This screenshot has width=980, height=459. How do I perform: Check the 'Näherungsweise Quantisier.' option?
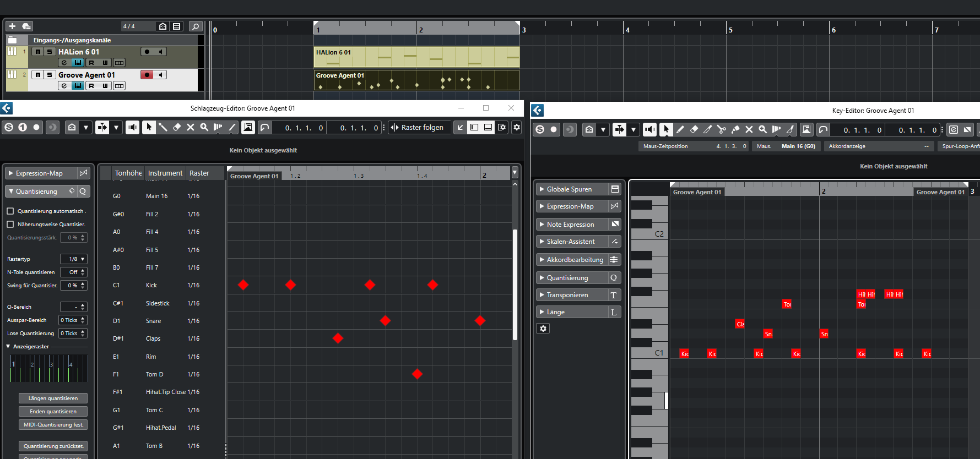10,225
